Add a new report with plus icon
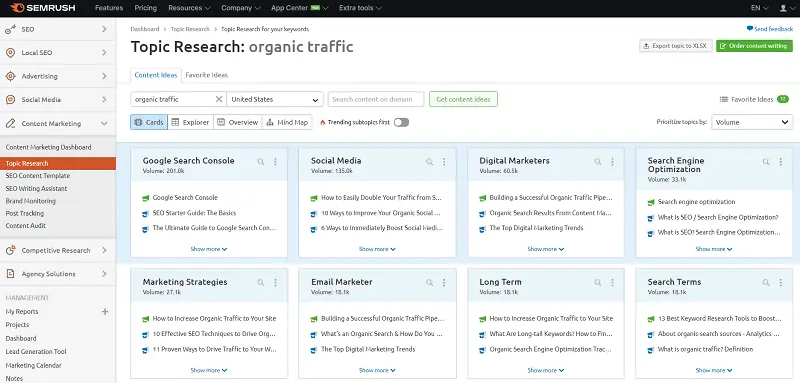 click(105, 312)
